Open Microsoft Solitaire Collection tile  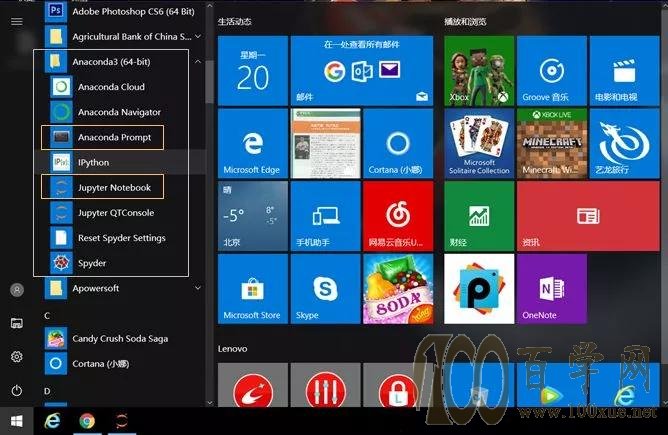tap(479, 144)
